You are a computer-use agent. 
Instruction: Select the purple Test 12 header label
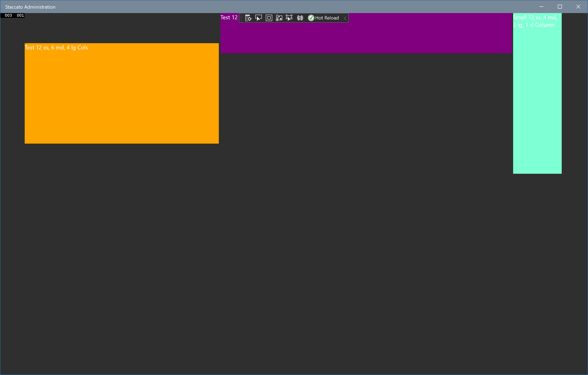pyautogui.click(x=229, y=17)
